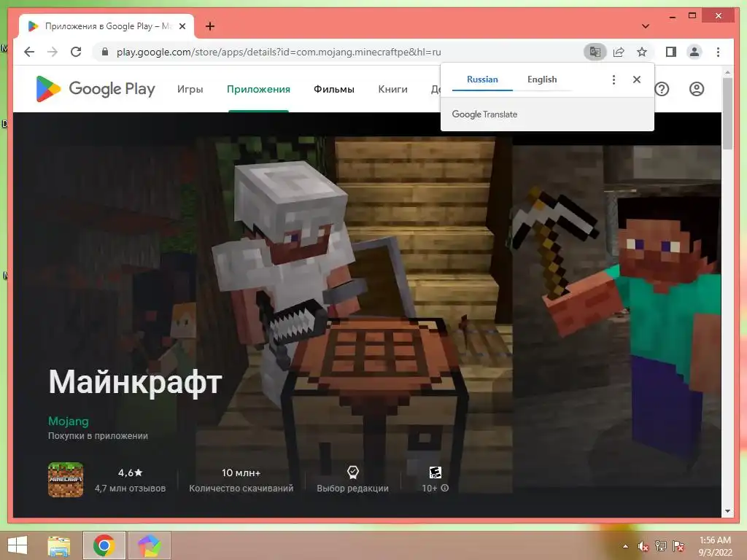Select the Russian tab in the translate popup
The height and width of the screenshot is (560, 747).
pos(482,79)
